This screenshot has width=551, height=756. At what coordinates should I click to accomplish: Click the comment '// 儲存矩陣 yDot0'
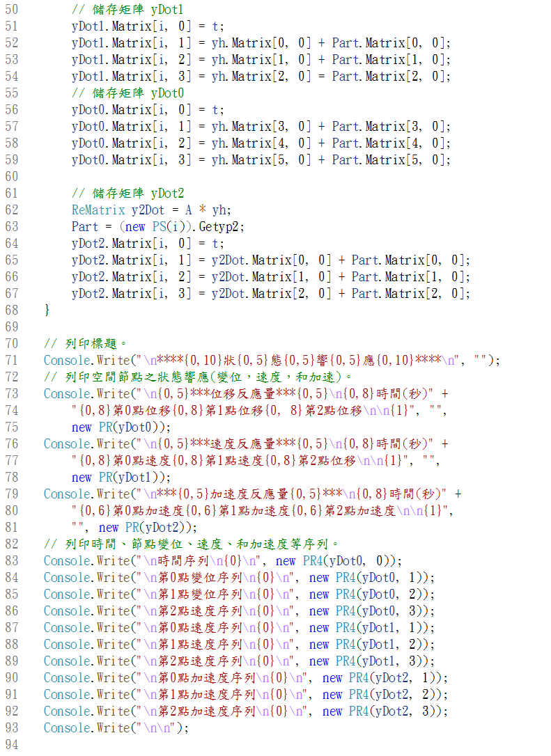coord(127,93)
